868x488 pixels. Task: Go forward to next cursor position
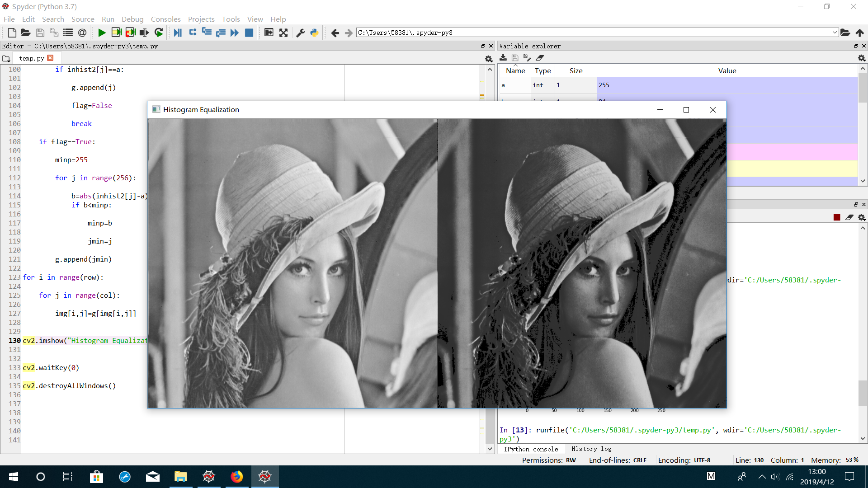point(349,33)
